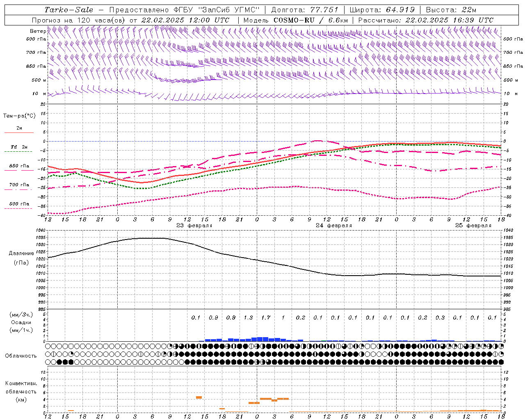Click the "Осадки" precipitation label

[x=21, y=322]
